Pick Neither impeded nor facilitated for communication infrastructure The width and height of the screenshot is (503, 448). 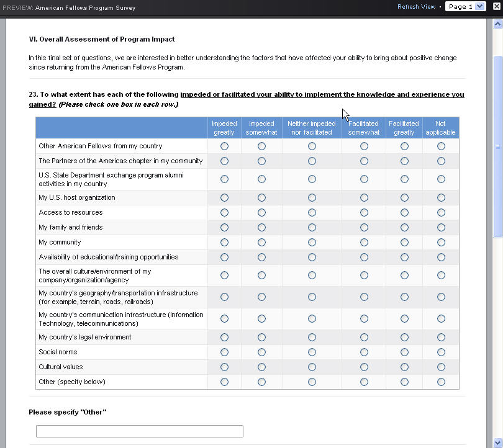(312, 319)
